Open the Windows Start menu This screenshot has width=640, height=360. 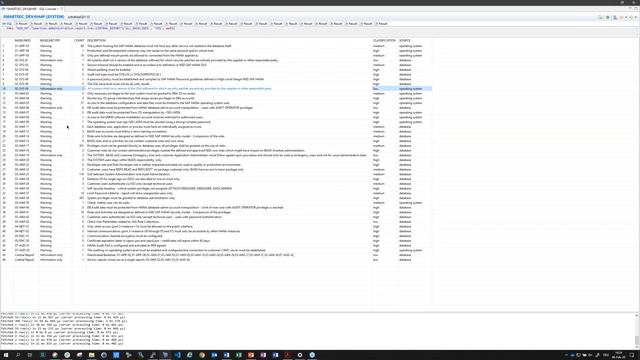(6, 355)
